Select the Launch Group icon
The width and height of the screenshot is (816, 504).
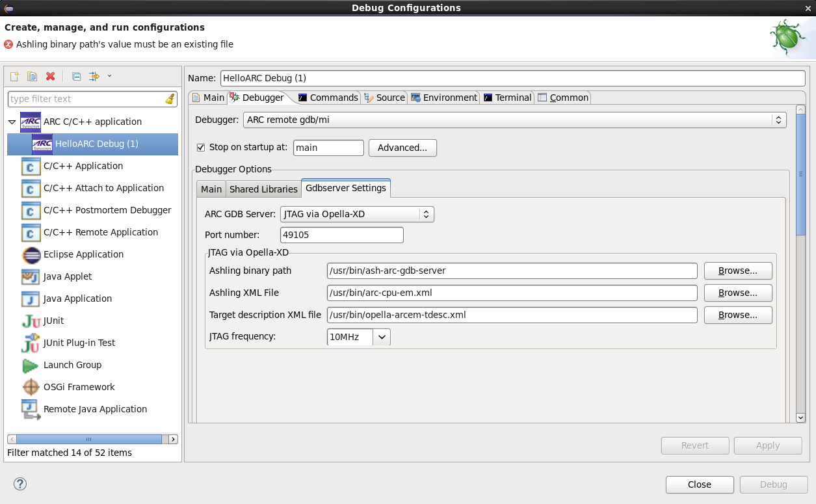(x=31, y=365)
